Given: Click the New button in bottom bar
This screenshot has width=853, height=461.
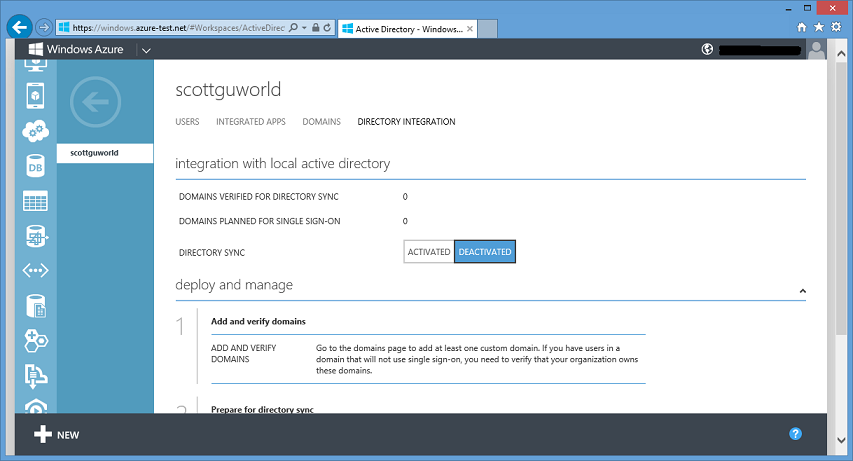Looking at the screenshot, I should pos(57,434).
